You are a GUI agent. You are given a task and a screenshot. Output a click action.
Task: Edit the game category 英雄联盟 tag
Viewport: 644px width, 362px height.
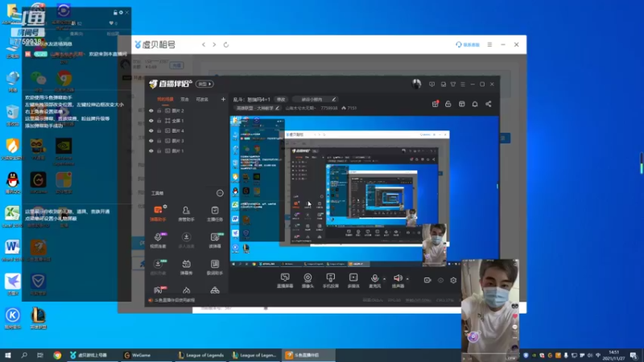coord(258,109)
